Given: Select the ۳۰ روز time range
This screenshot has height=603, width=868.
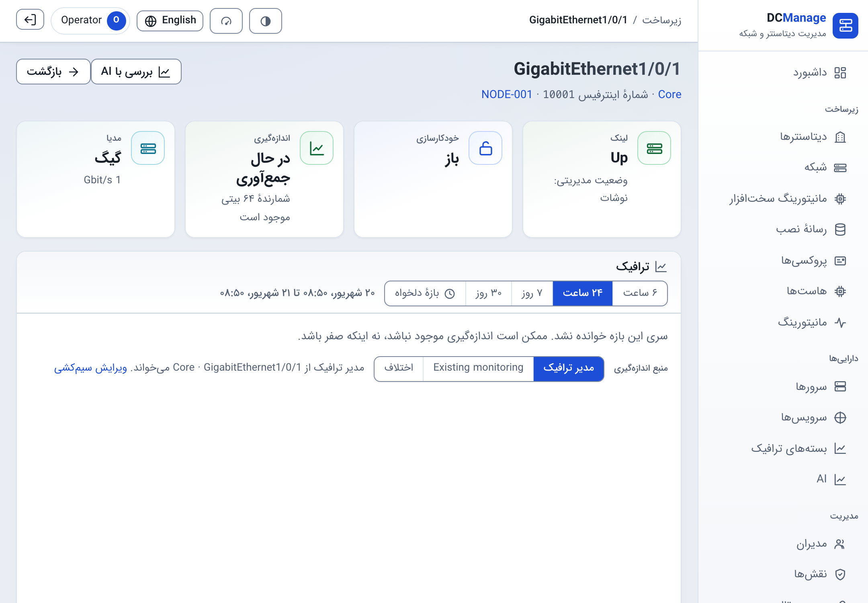Looking at the screenshot, I should tap(488, 293).
